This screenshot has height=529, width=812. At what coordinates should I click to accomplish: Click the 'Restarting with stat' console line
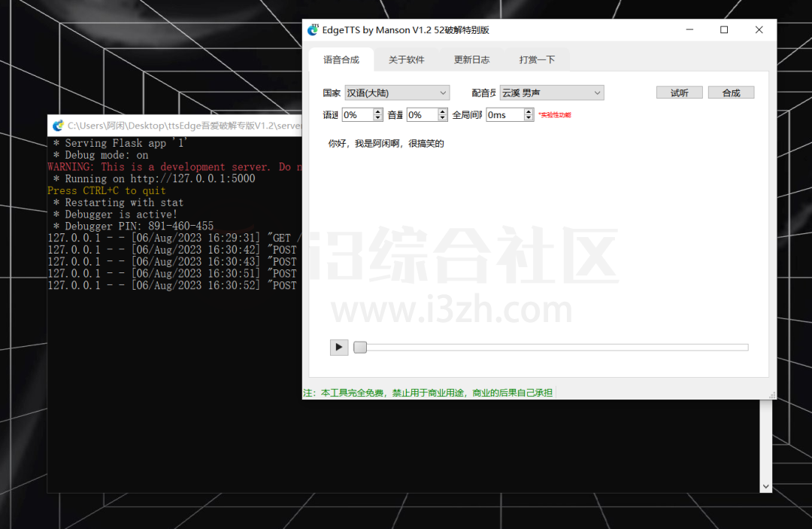[118, 202]
